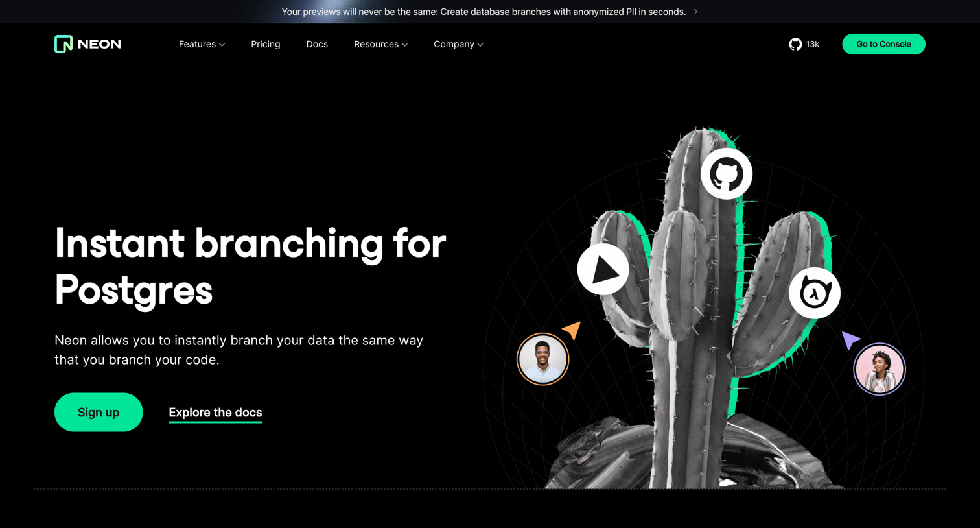Open the GitHub repository icon in the header
Viewport: 980px width, 528px height.
(x=795, y=44)
